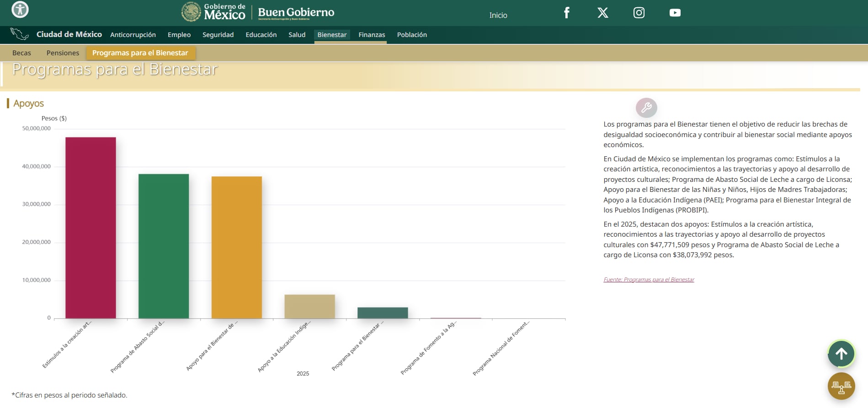Click the Mexico map outline icon

pos(19,34)
